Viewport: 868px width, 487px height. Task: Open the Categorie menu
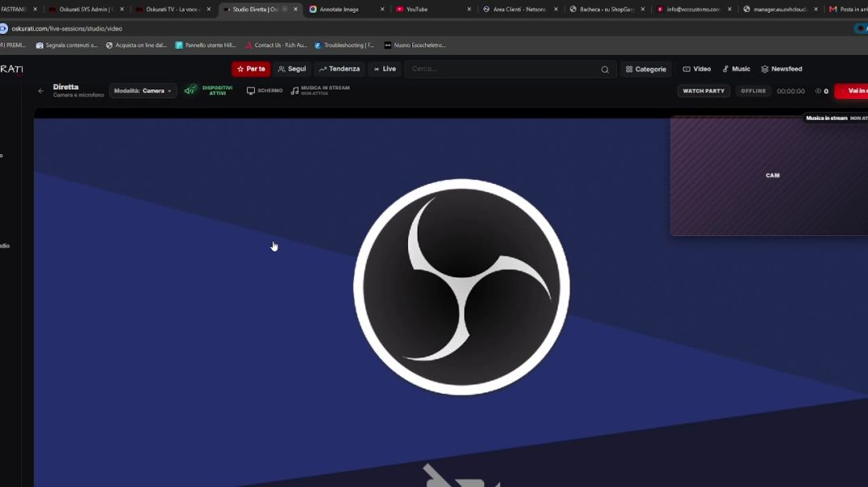click(645, 69)
